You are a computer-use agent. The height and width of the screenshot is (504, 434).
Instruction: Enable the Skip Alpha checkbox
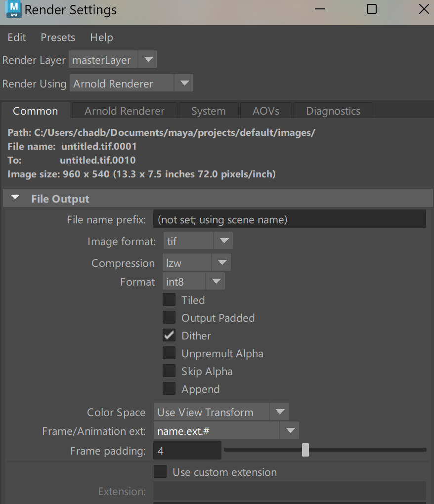tap(169, 371)
